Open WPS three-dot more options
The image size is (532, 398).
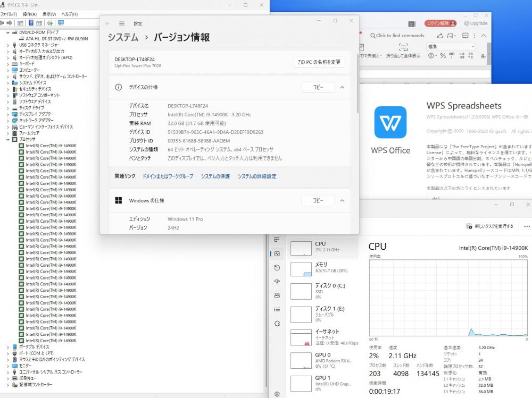click(x=475, y=36)
